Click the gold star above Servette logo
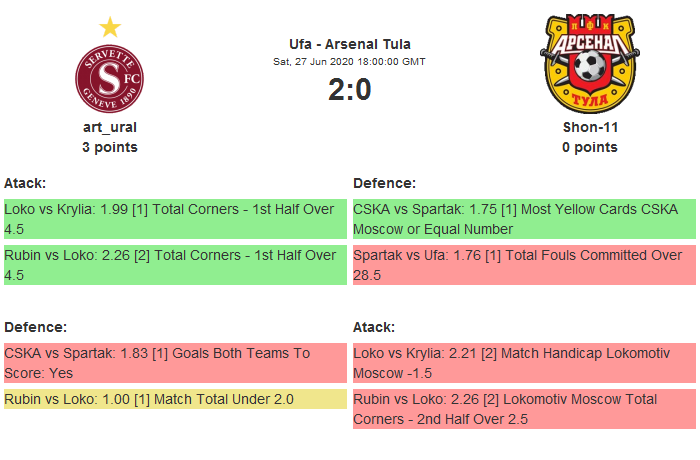This screenshot has height=460, width=700. (x=110, y=27)
